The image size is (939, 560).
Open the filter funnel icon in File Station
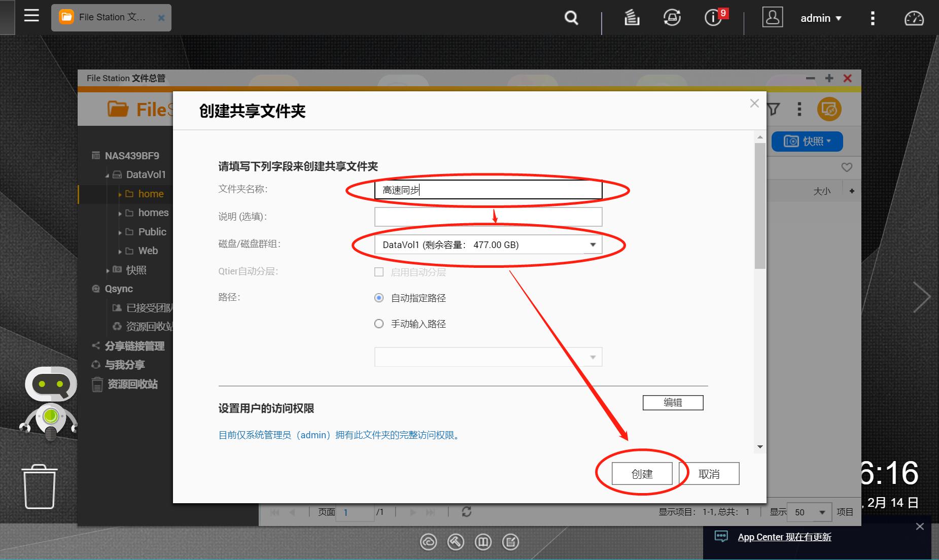tap(773, 109)
